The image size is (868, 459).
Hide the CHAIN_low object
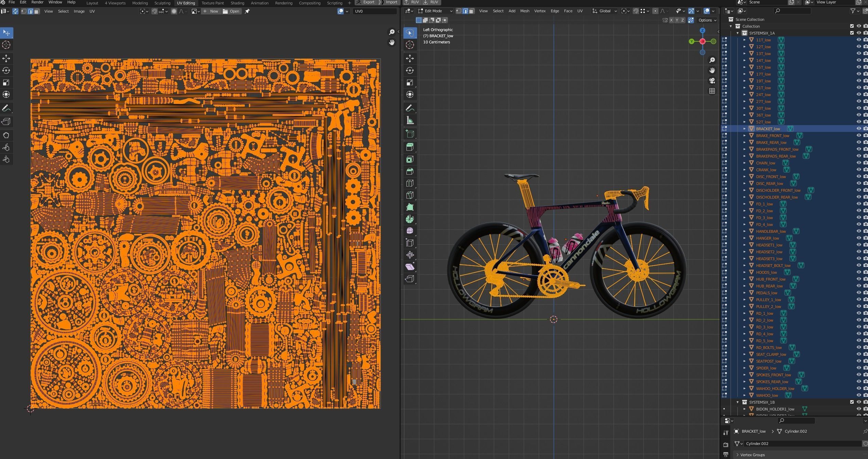click(x=858, y=163)
